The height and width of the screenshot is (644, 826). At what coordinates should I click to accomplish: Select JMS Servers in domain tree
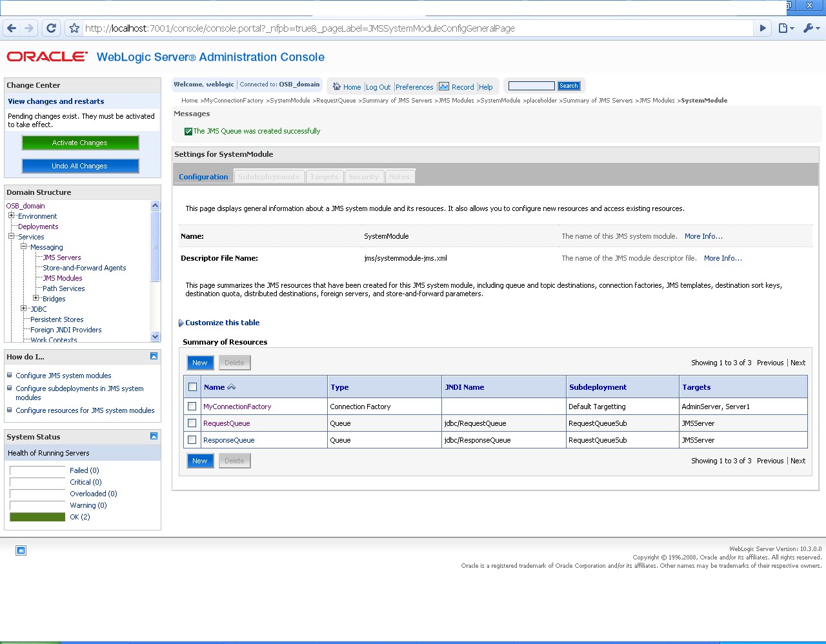coord(62,257)
